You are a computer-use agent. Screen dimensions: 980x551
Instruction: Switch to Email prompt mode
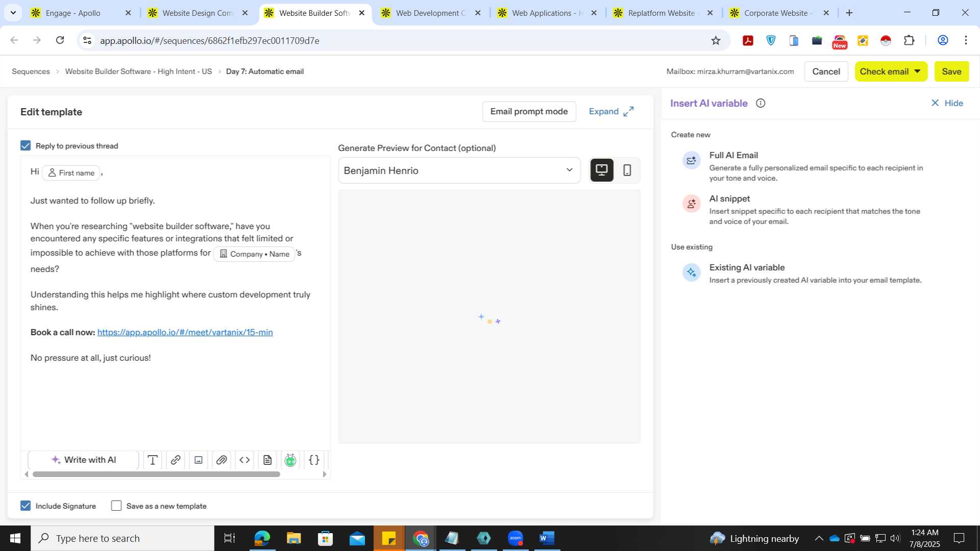(529, 111)
